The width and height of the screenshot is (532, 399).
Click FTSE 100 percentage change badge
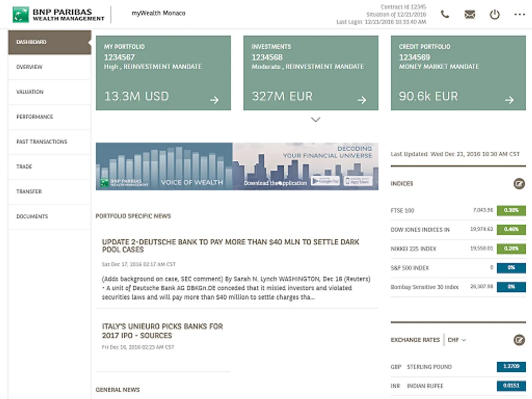pos(511,211)
